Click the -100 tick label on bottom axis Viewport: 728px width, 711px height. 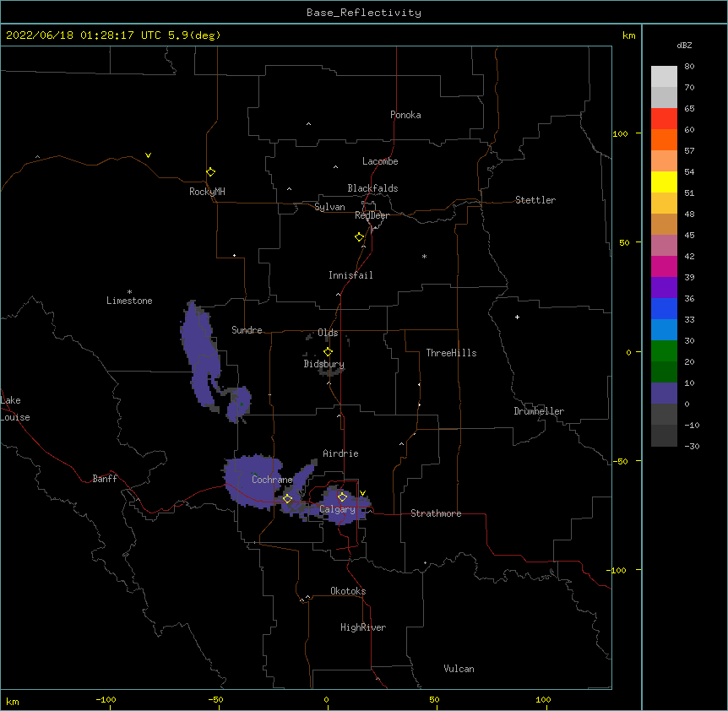pos(106,699)
